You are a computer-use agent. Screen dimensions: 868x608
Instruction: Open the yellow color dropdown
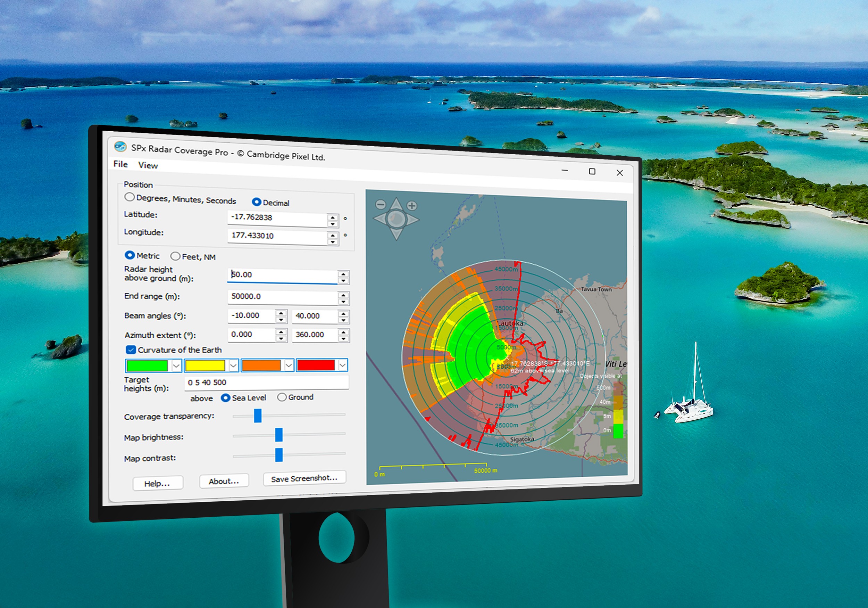click(x=233, y=365)
